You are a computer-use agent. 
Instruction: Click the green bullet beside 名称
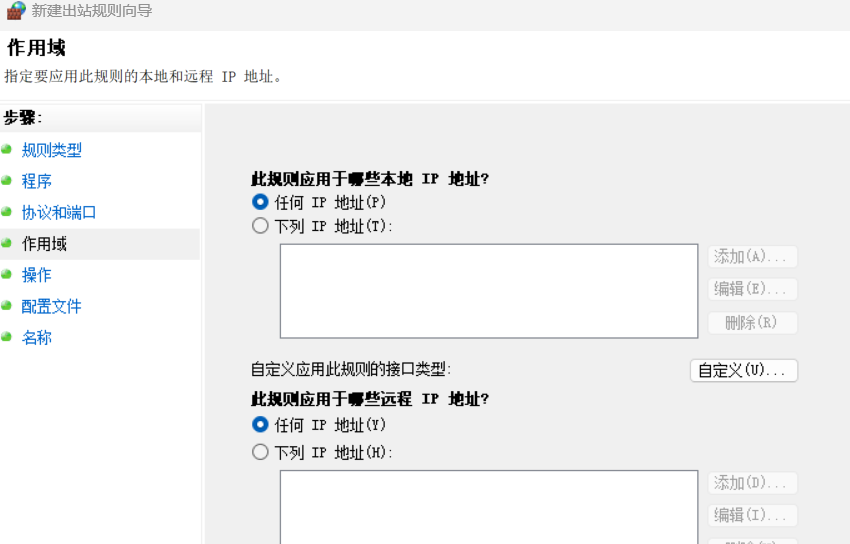click(7, 337)
